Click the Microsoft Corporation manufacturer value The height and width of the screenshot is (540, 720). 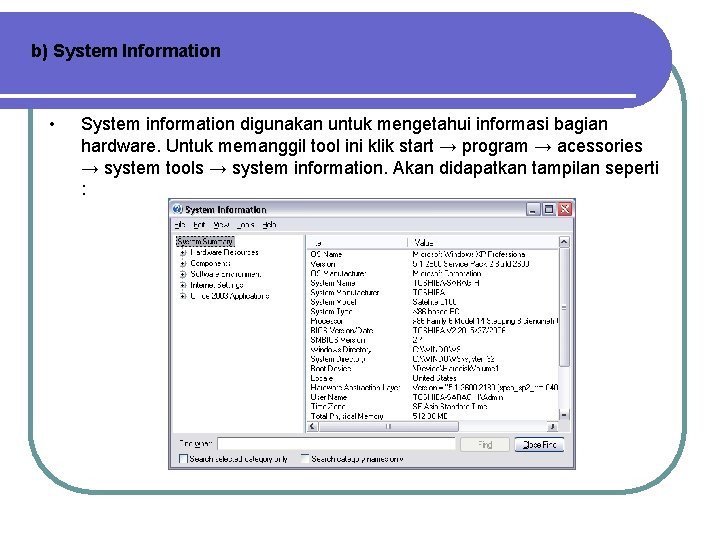click(447, 274)
